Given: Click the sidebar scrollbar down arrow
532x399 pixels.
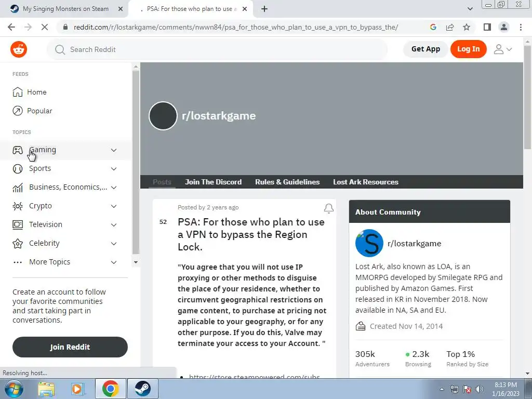Looking at the screenshot, I should click(136, 262).
